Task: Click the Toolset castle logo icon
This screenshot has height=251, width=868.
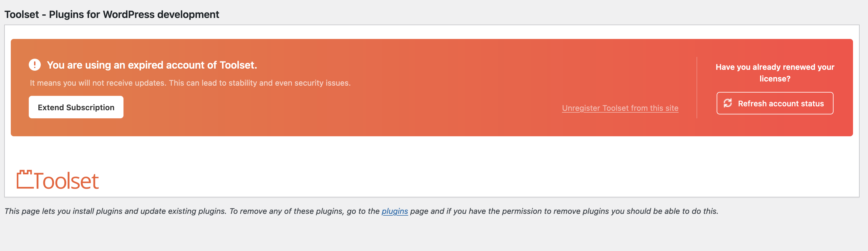Action: (x=25, y=179)
